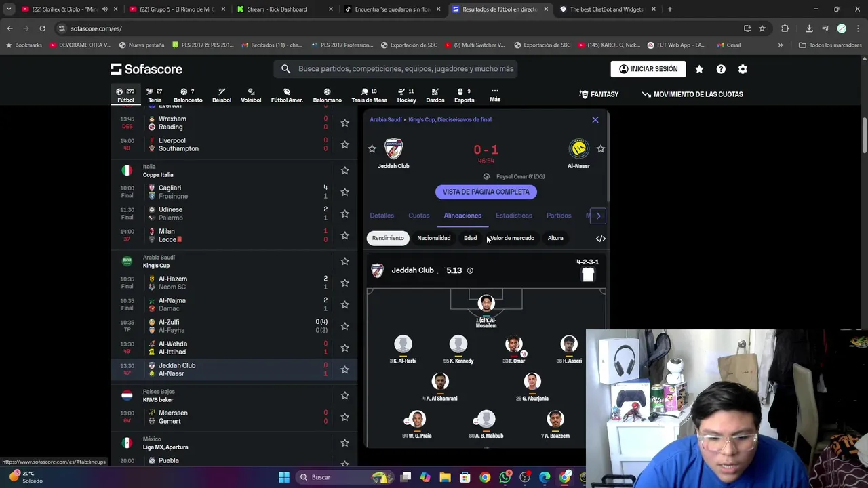This screenshot has height=488, width=868.
Task: Star the Arabia Saudí King's Cup league
Action: (344, 261)
